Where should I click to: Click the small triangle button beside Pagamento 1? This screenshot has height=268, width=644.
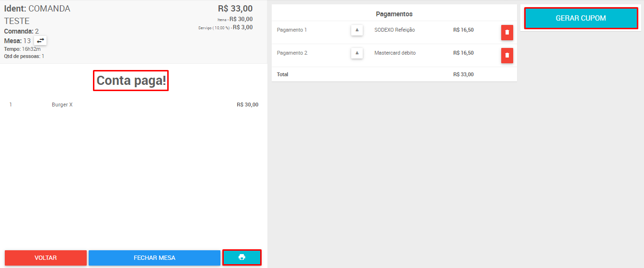[356, 30]
